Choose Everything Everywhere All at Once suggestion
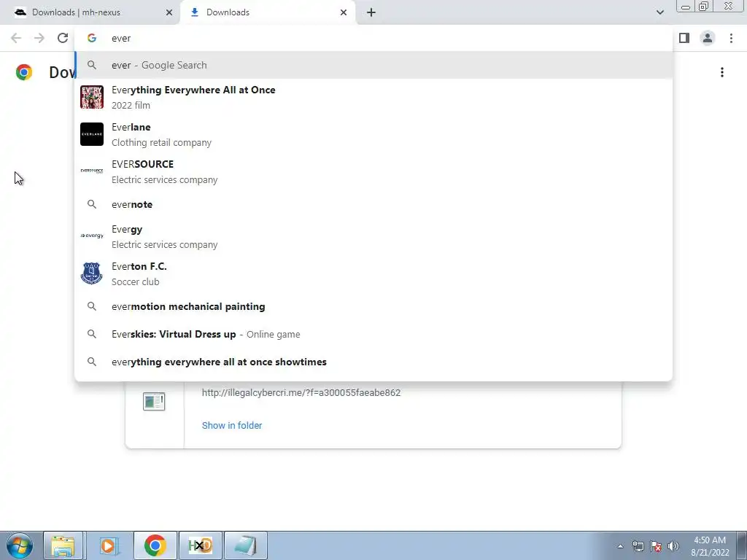This screenshot has width=747, height=560. pyautogui.click(x=373, y=97)
